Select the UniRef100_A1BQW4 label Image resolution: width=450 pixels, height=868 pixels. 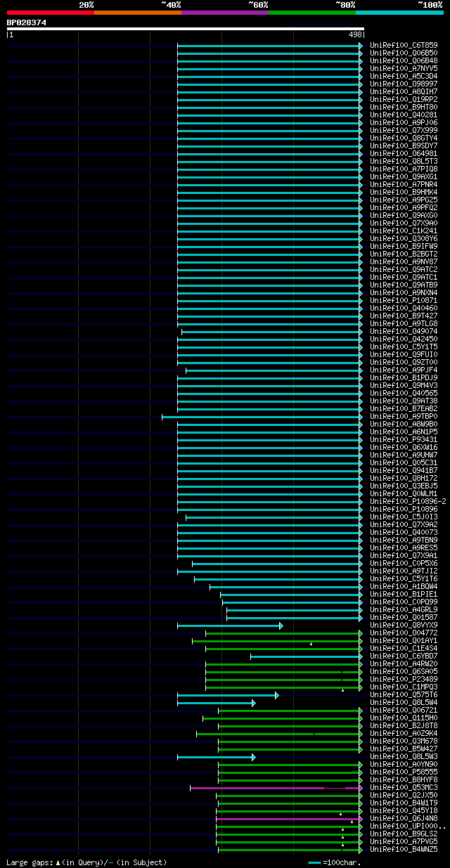point(404,586)
